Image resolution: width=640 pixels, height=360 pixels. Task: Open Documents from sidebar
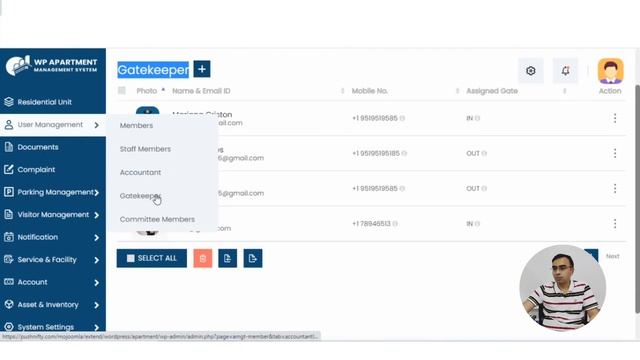click(x=38, y=147)
